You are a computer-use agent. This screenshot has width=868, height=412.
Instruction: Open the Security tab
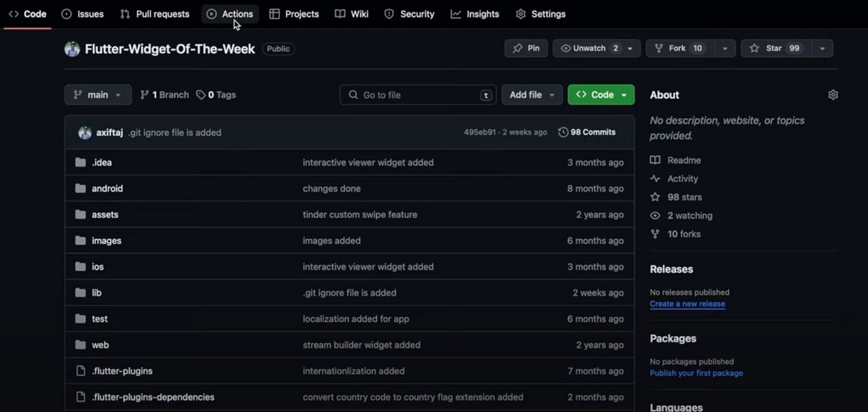click(x=409, y=14)
